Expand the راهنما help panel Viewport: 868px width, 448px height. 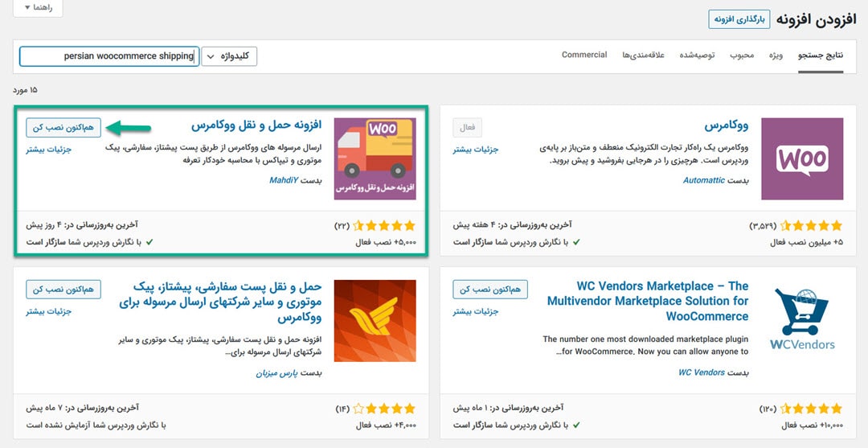tap(38, 8)
